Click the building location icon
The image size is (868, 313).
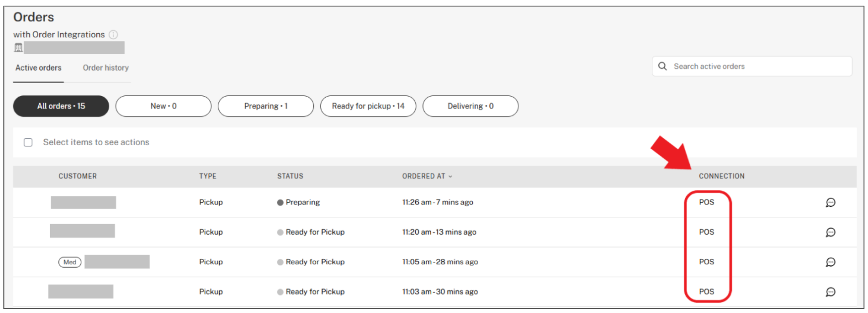(18, 48)
